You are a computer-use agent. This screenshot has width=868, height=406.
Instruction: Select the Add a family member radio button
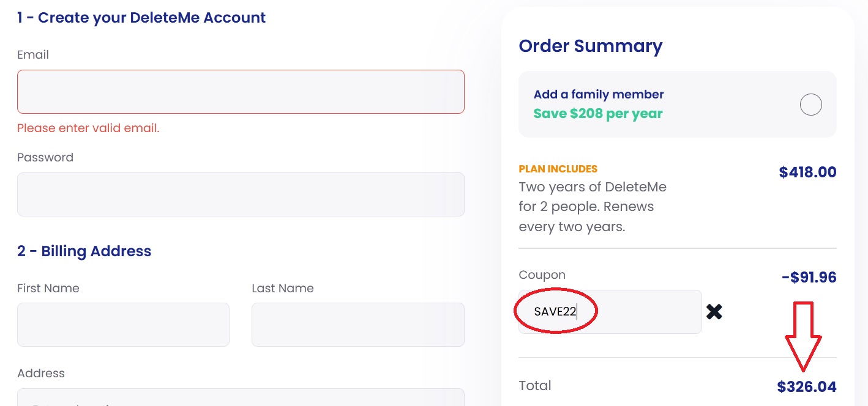(811, 104)
